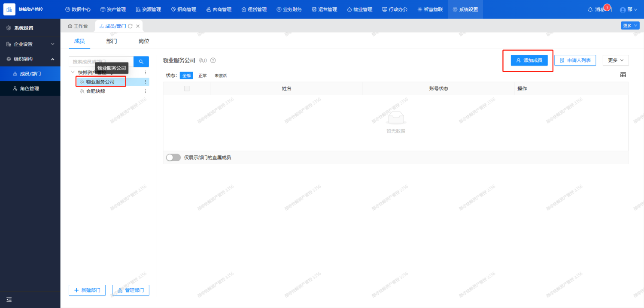
Task: Open 物业管理 in top navigation
Action: click(359, 9)
